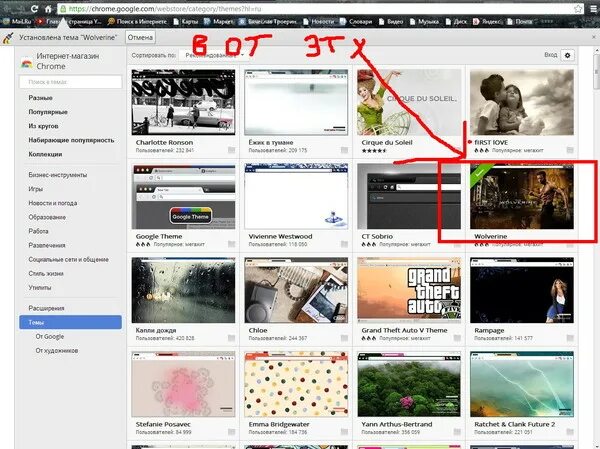Open the Диск bookmark
Screen dimensions: 600x449
[x=456, y=22]
